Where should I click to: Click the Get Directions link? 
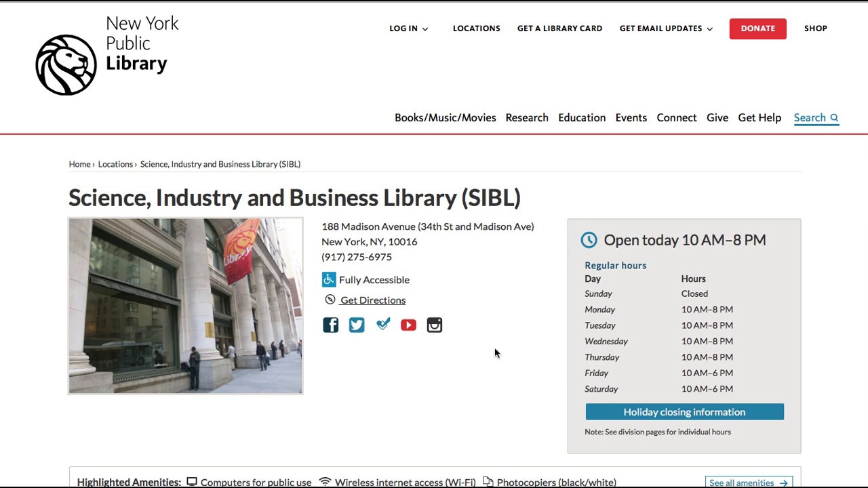[x=373, y=300]
